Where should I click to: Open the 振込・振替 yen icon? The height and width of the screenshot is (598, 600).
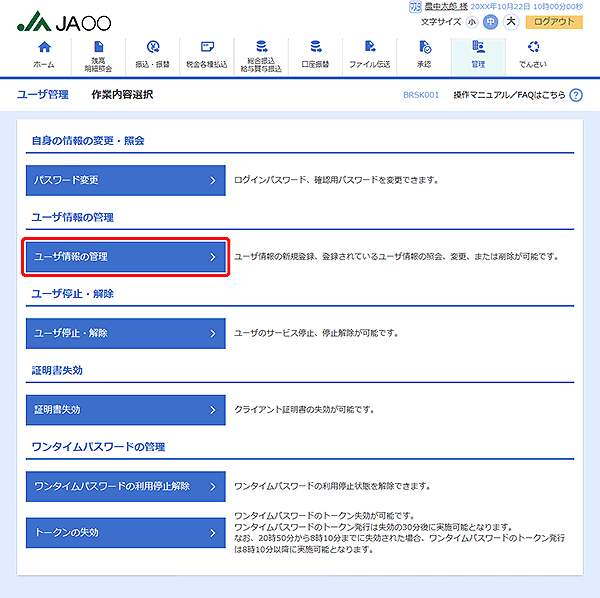153,47
